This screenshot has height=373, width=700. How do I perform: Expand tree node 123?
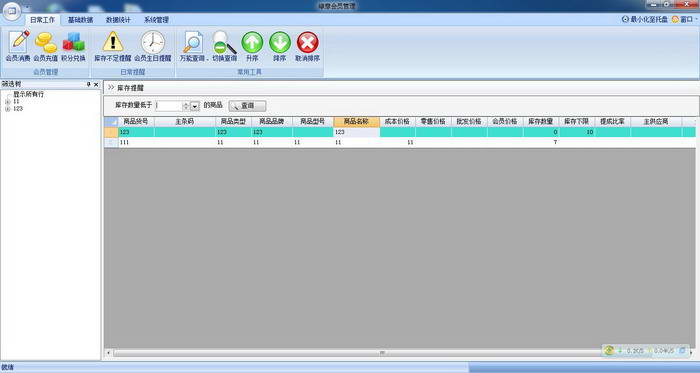[x=7, y=109]
